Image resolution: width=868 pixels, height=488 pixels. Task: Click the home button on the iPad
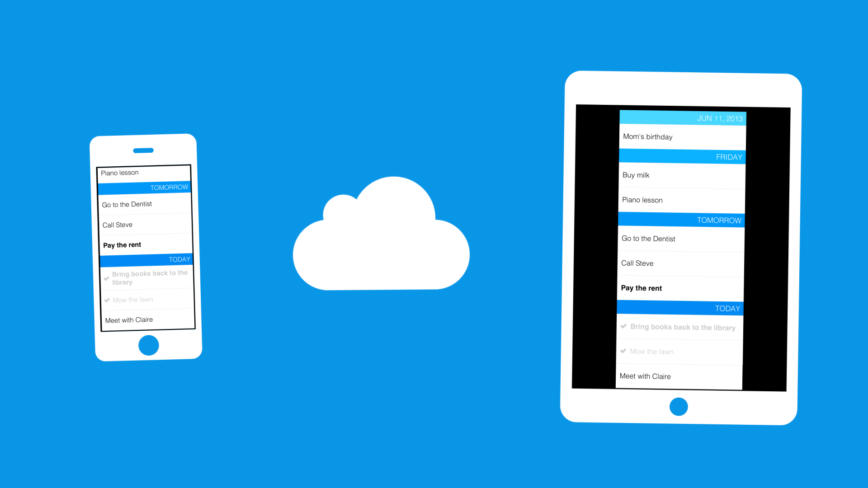[x=679, y=406]
